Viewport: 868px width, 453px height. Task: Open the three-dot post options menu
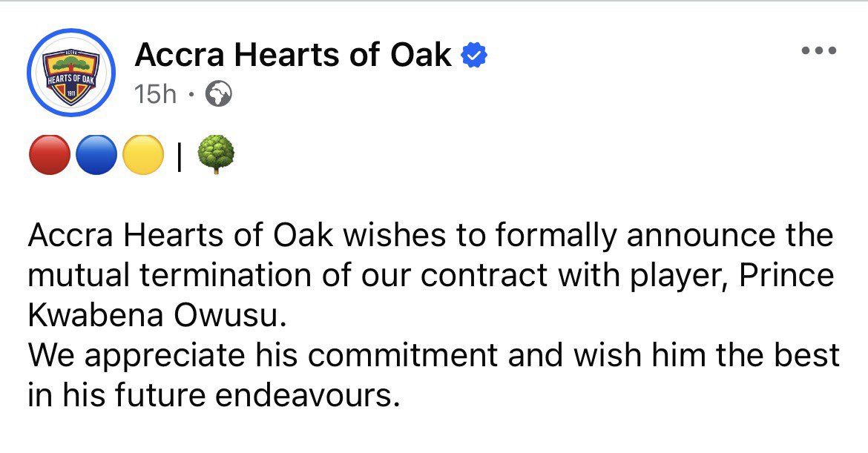click(x=819, y=51)
